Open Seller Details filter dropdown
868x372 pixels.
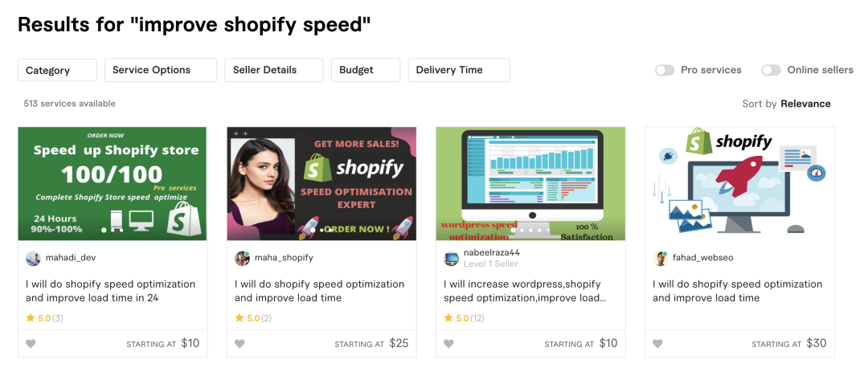pyautogui.click(x=274, y=70)
